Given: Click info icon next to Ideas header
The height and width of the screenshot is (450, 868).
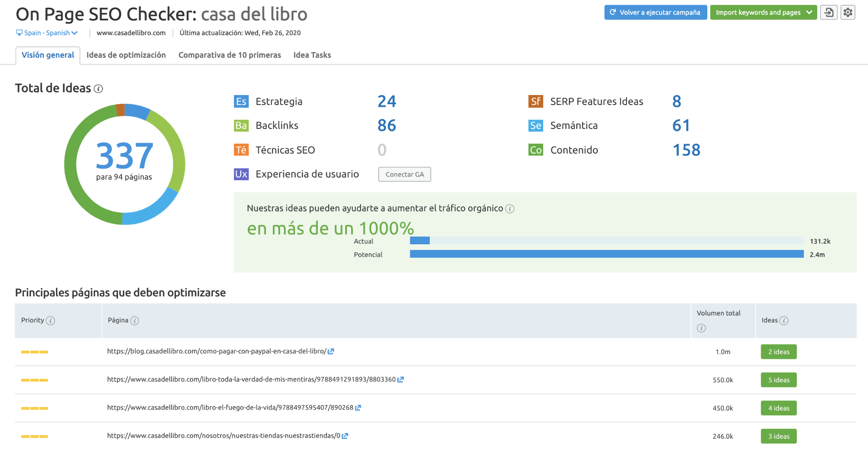Looking at the screenshot, I should coord(784,321).
